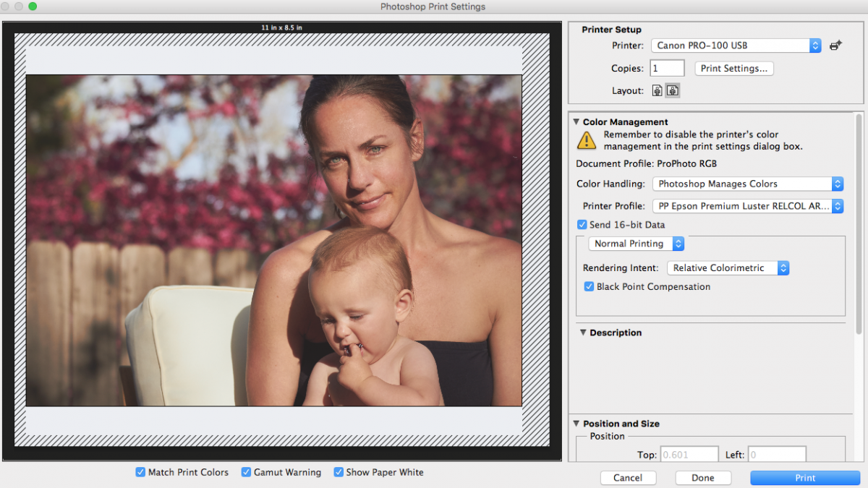The height and width of the screenshot is (488, 868).
Task: Open the Rendering Intent dropdown
Action: tap(727, 268)
